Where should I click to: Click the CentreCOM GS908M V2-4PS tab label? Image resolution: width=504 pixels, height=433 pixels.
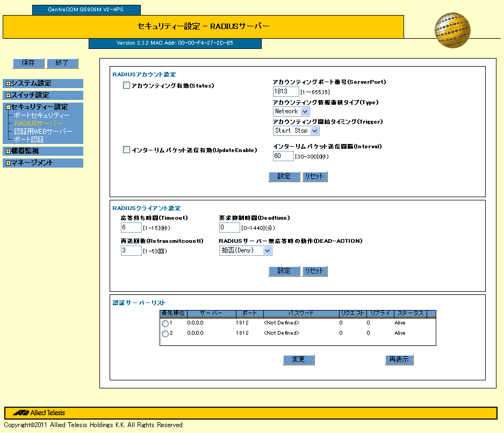point(86,10)
